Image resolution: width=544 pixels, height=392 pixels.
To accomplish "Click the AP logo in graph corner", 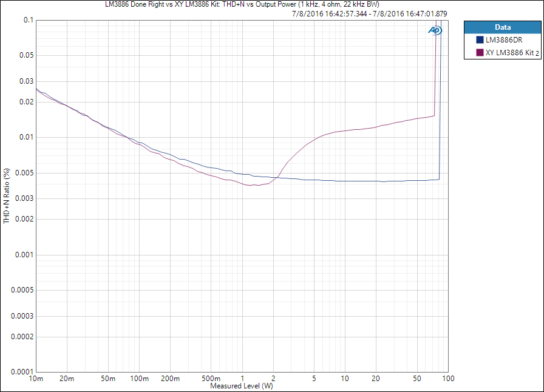I will pyautogui.click(x=435, y=30).
